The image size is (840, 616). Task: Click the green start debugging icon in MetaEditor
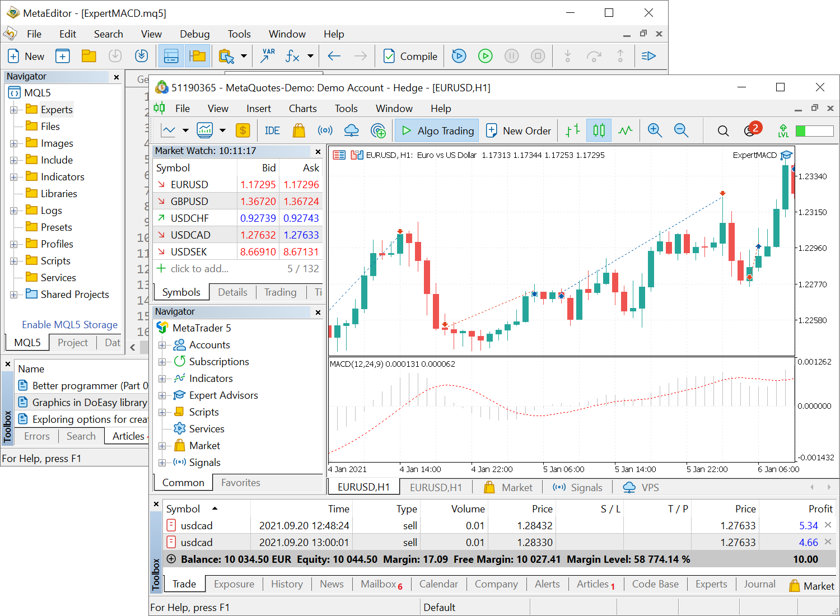point(485,56)
